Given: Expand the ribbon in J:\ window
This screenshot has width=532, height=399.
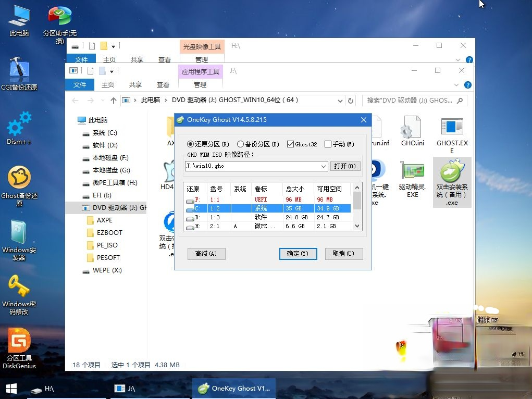Looking at the screenshot, I should pos(456,85).
